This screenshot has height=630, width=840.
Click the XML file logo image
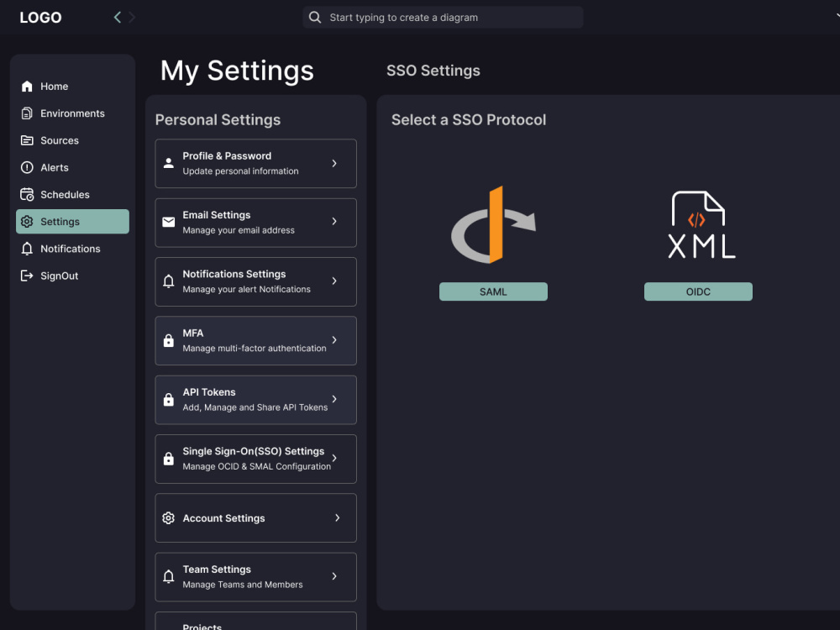coord(701,224)
